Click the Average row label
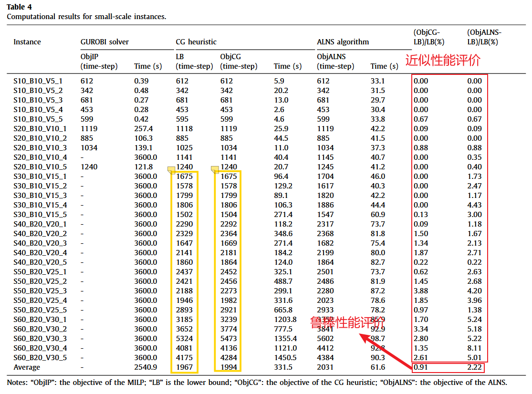Screen dimensions: 532x394 click(x=27, y=367)
